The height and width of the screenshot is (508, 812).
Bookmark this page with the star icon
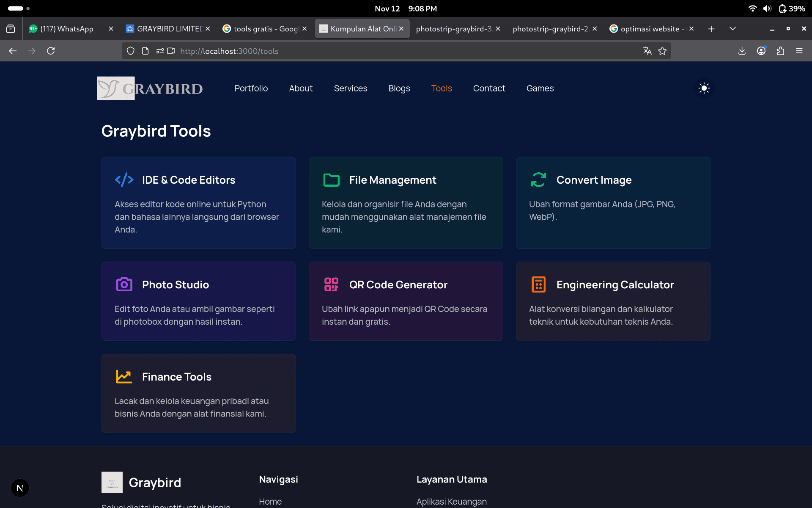click(662, 51)
